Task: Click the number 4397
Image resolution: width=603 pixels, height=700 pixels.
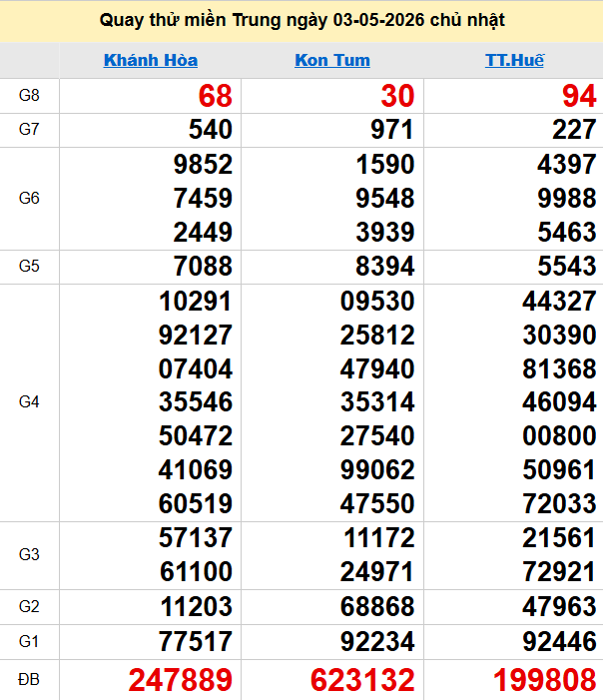Action: click(x=567, y=165)
